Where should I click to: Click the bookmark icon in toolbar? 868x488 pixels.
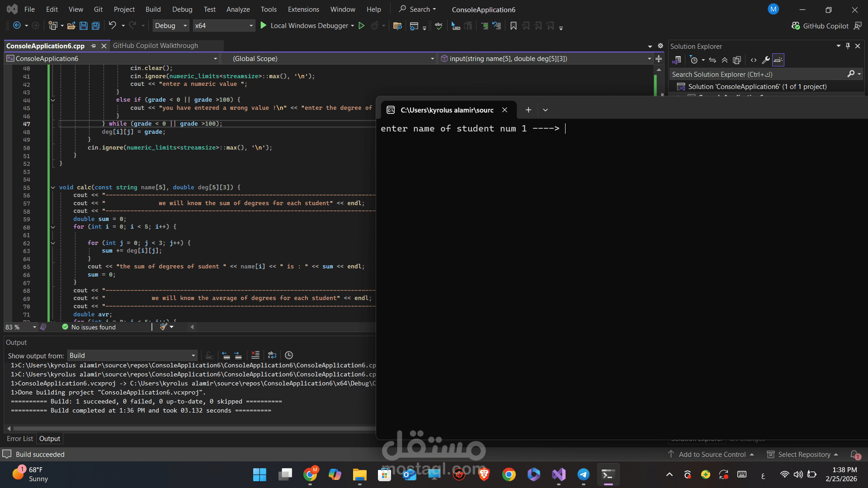pyautogui.click(x=513, y=26)
